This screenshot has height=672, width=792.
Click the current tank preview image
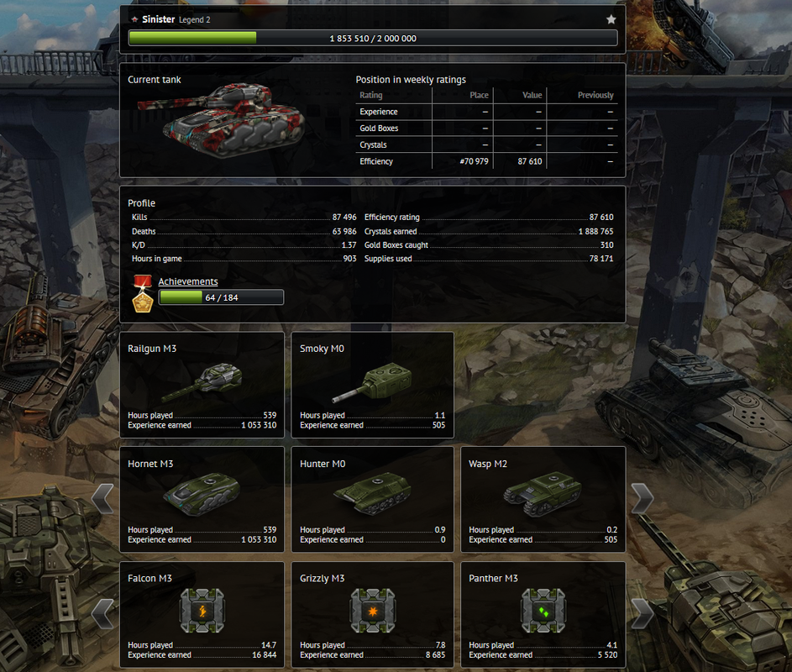[221, 120]
